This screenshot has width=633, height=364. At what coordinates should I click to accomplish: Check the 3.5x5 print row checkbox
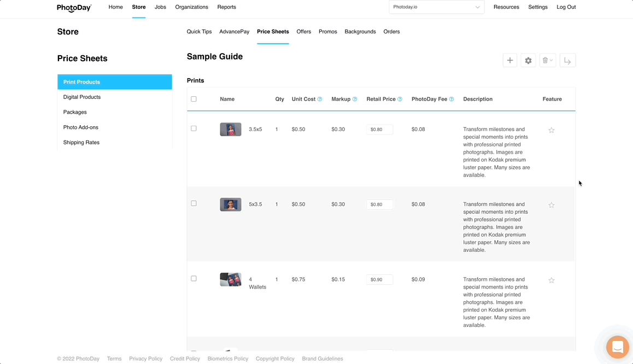pos(194,128)
